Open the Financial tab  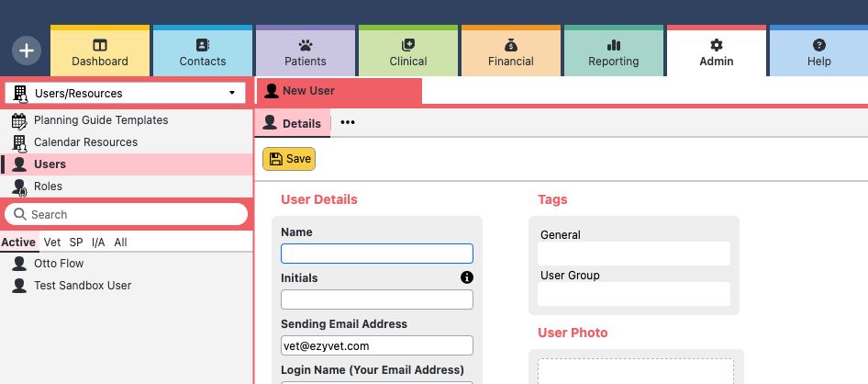pos(511,53)
